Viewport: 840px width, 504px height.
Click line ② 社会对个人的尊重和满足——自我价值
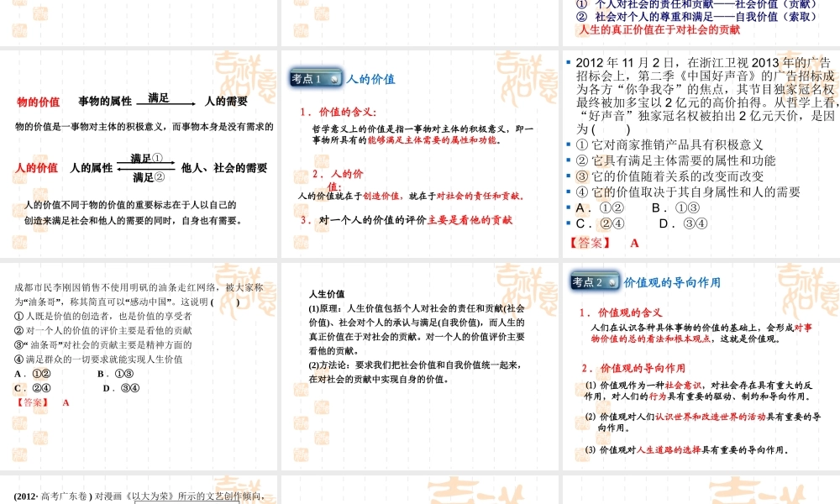tap(697, 17)
